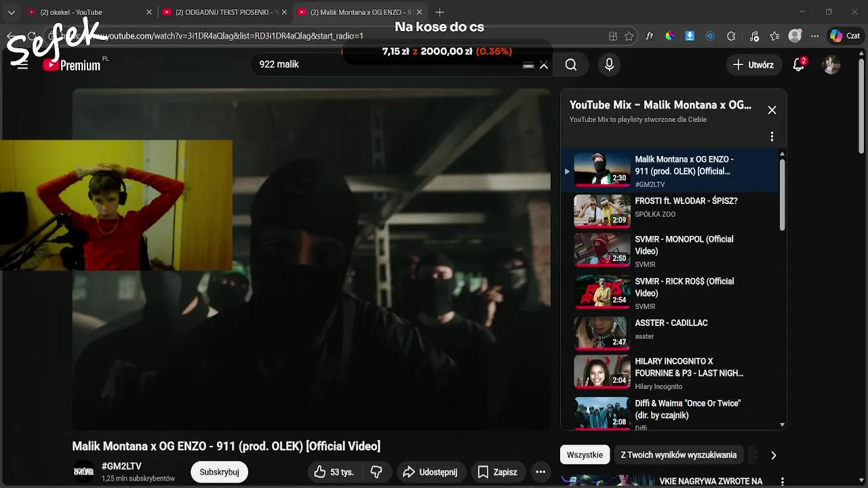Screen dimensions: 868x488
Task: Open the browser Extensions puzzle icon
Action: [731, 37]
